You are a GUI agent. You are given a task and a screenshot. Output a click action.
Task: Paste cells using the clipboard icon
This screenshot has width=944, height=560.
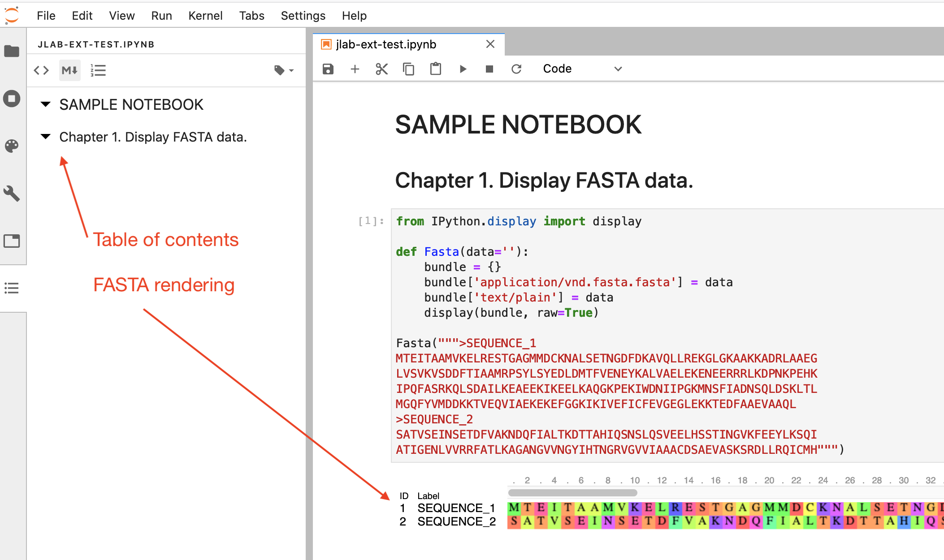click(x=435, y=69)
